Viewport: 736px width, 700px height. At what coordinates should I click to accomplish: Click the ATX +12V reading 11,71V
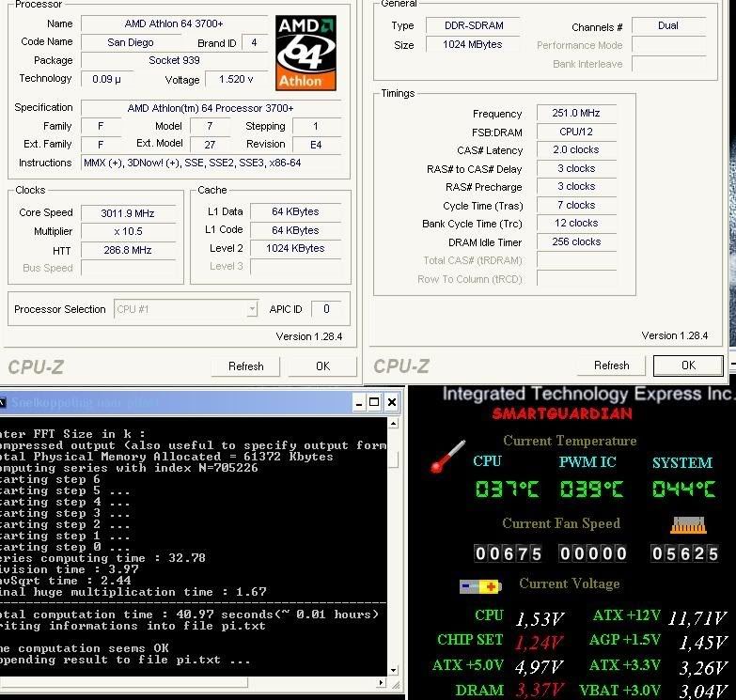pyautogui.click(x=697, y=618)
